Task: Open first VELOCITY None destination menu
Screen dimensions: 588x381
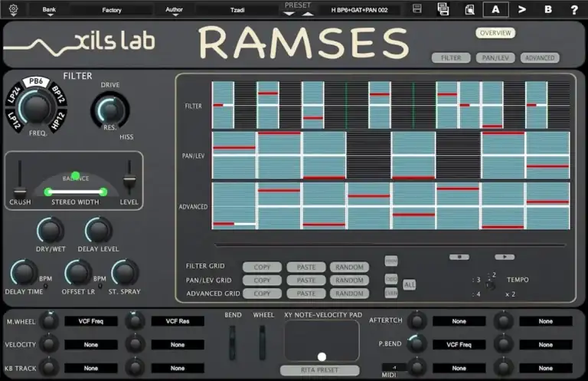Action: click(x=91, y=345)
